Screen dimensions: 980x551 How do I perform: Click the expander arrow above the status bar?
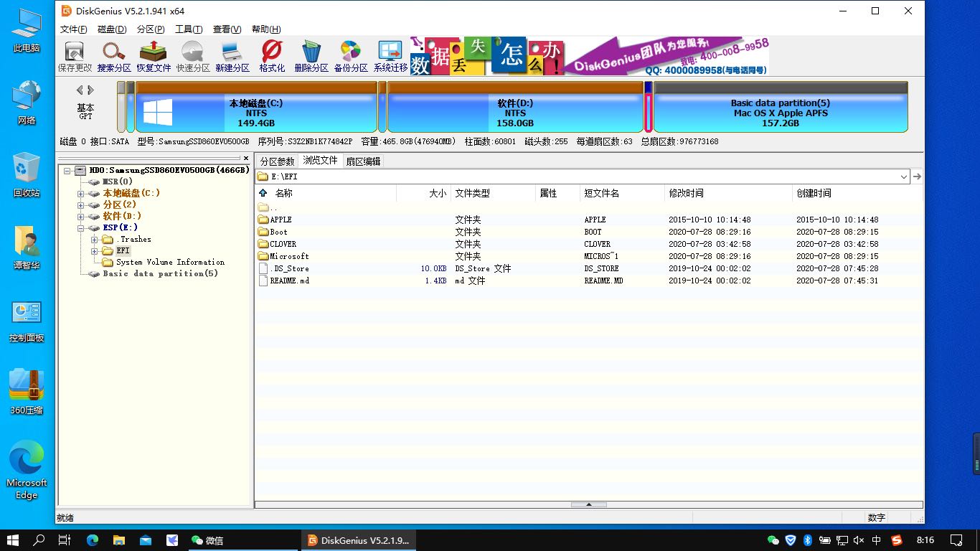[589, 505]
